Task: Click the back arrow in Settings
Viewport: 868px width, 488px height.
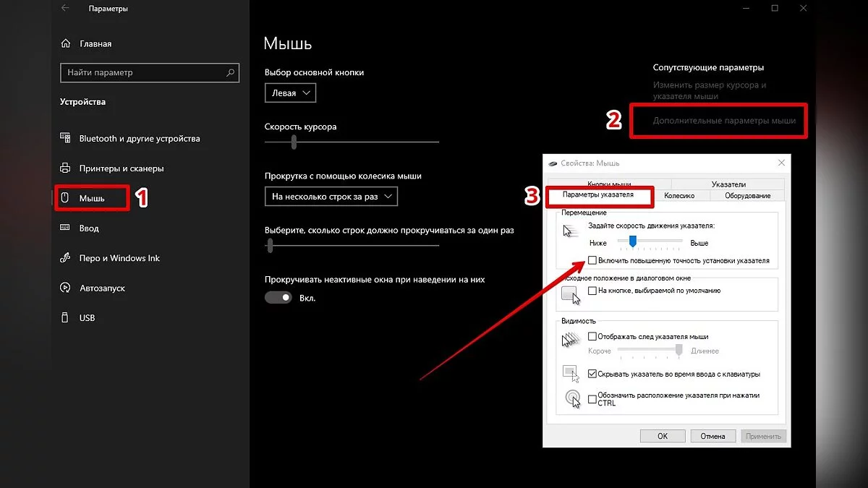Action: (66, 9)
